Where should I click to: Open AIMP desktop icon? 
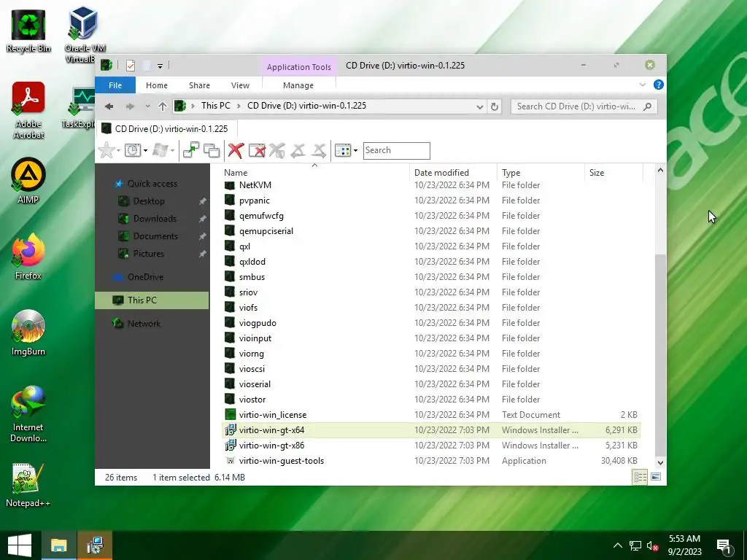pyautogui.click(x=28, y=181)
